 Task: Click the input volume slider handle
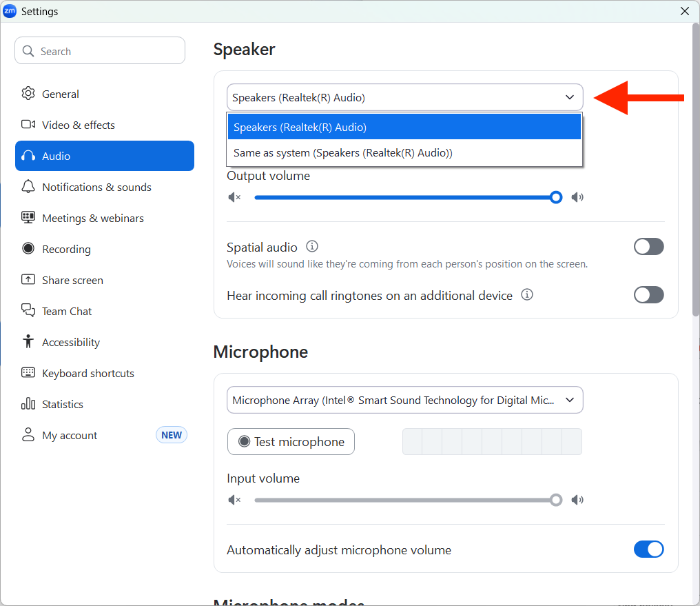(x=556, y=500)
